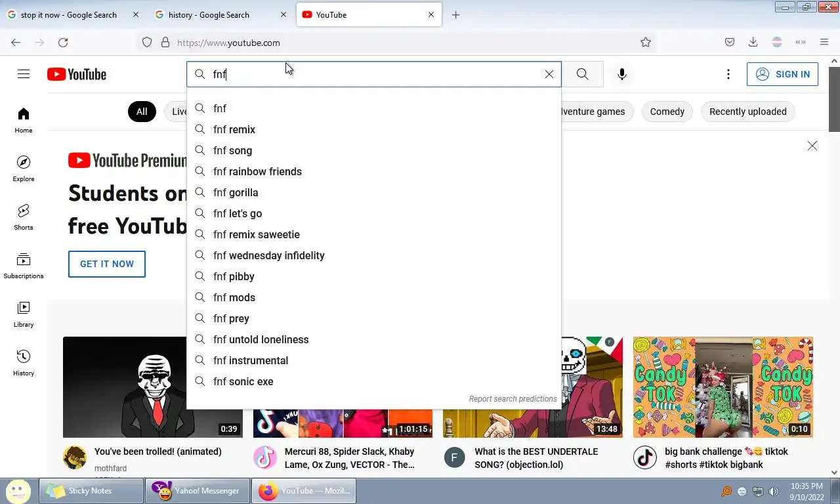Open the three-dot settings menu
Viewport: 840px width, 504px height.
point(728,74)
